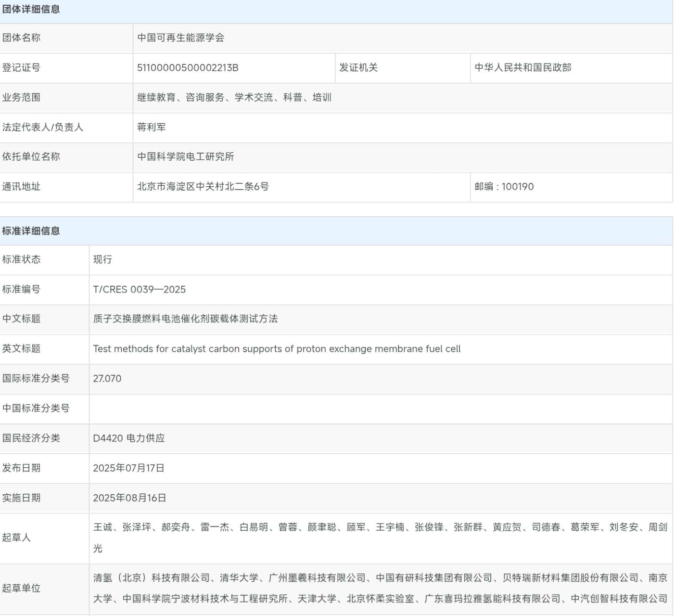The height and width of the screenshot is (616, 676).
Task: Select the 中国标准分类号 label
Action: 36,408
